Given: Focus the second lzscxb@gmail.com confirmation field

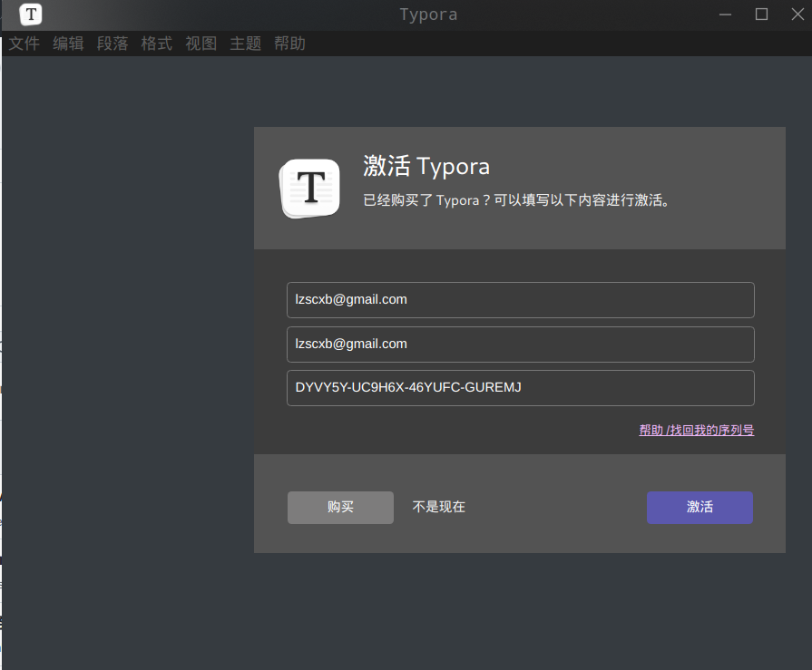Looking at the screenshot, I should coord(521,345).
